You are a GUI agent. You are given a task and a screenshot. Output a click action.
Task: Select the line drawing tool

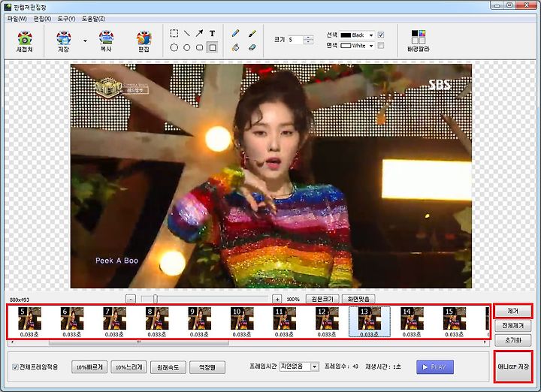pyautogui.click(x=186, y=34)
